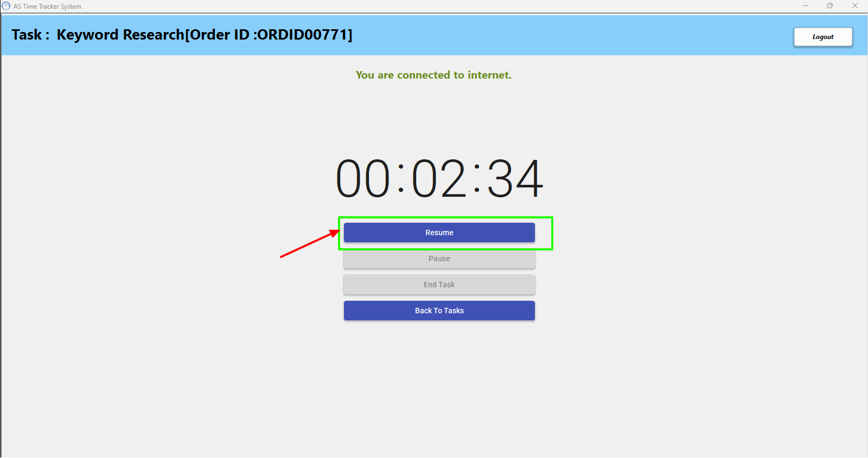Click the minutes digits 02 of timer
This screenshot has width=868, height=458.
[439, 178]
